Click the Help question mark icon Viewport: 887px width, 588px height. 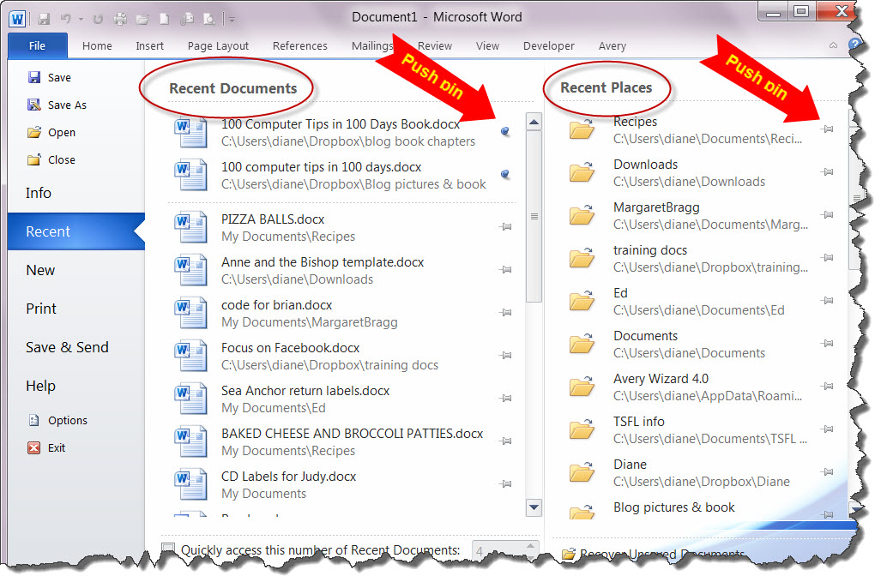(855, 45)
